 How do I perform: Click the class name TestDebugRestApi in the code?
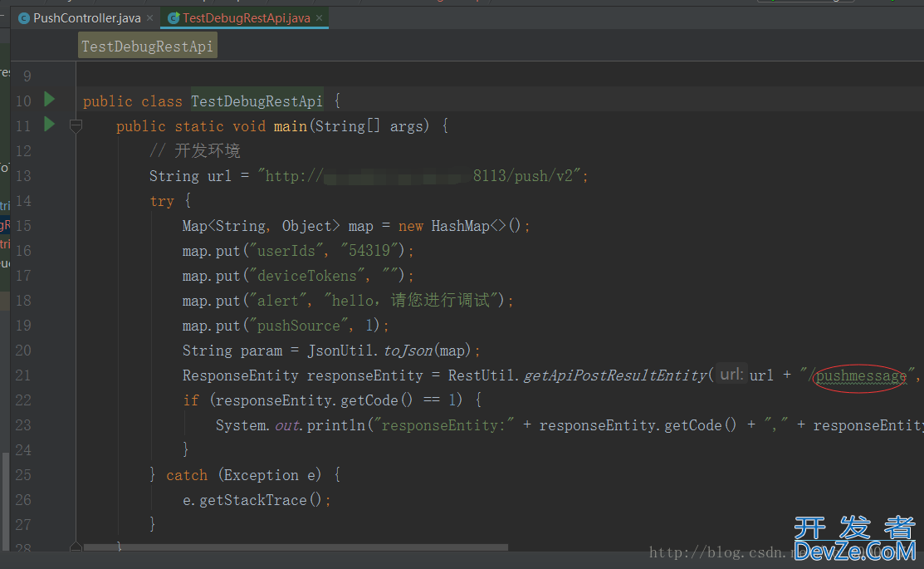coord(257,101)
